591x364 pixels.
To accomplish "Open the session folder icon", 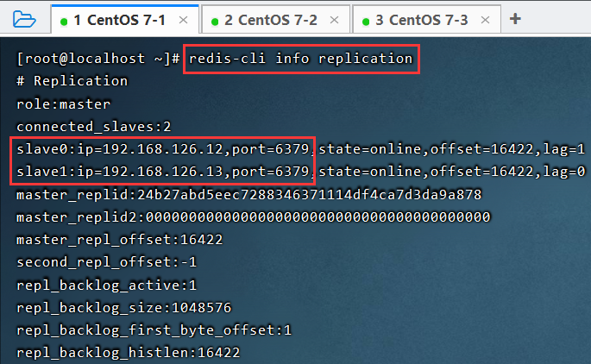I will [x=24, y=19].
